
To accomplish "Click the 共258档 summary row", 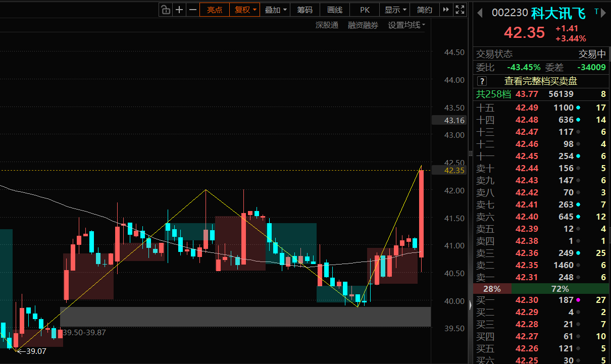I will pos(542,94).
